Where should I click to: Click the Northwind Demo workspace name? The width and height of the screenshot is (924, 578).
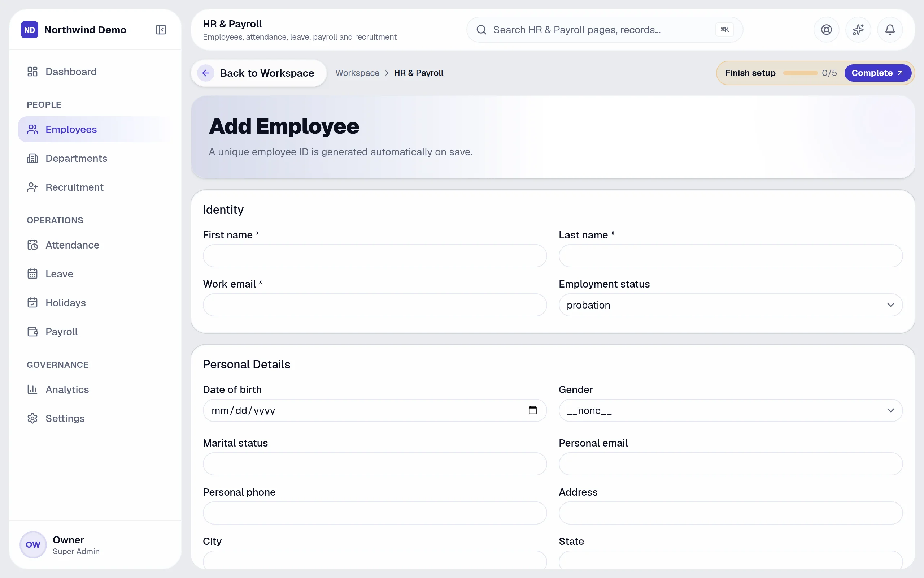(x=85, y=30)
